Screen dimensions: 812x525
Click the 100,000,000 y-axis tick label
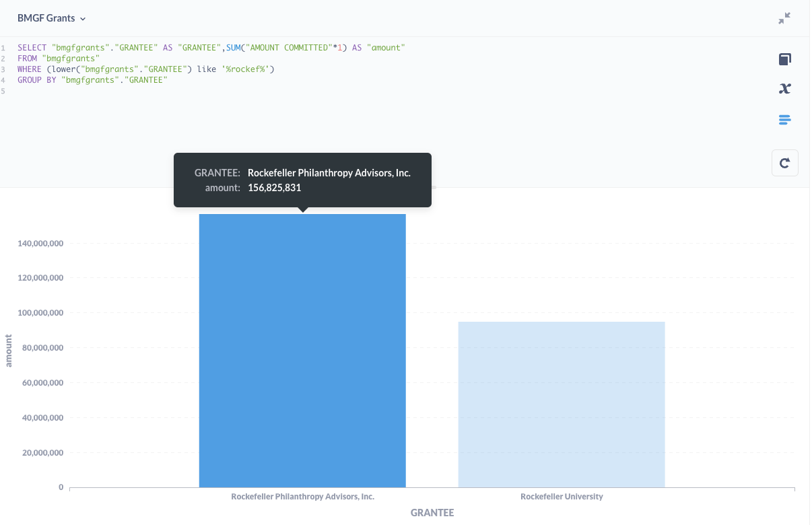40,313
